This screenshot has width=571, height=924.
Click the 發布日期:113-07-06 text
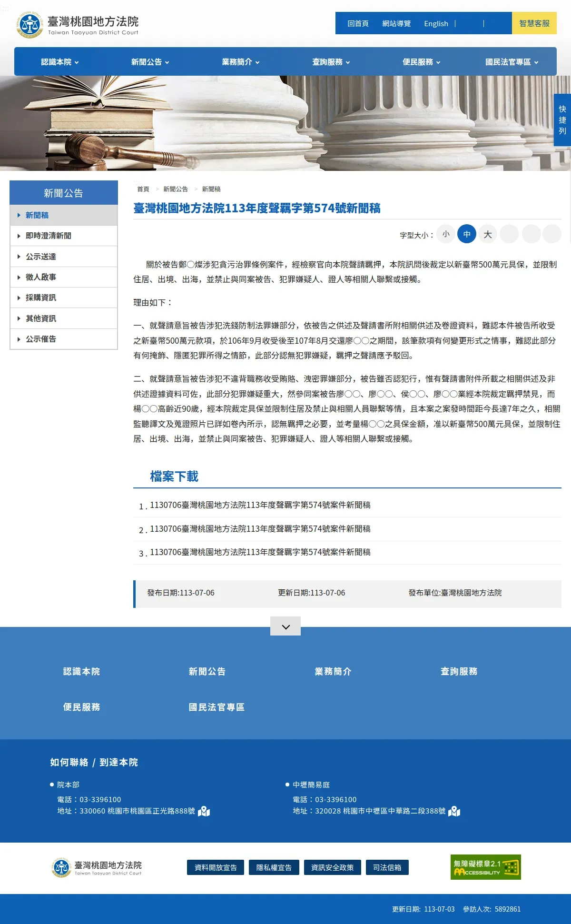click(181, 593)
